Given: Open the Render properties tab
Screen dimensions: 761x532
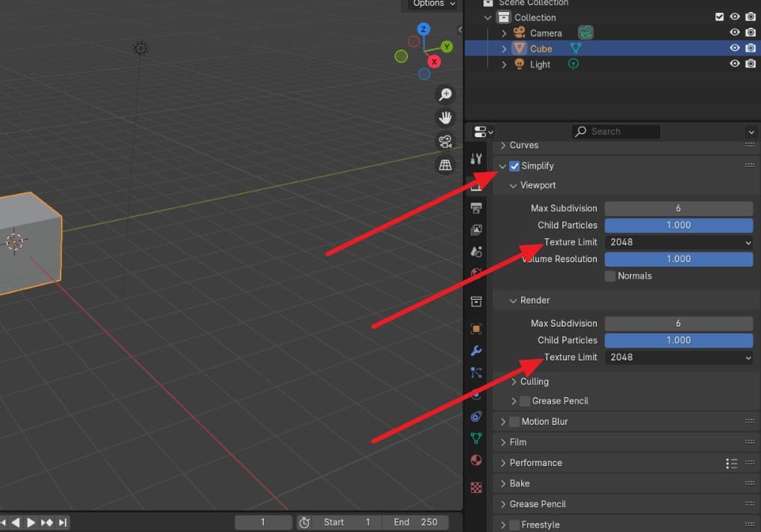Looking at the screenshot, I should [x=475, y=185].
